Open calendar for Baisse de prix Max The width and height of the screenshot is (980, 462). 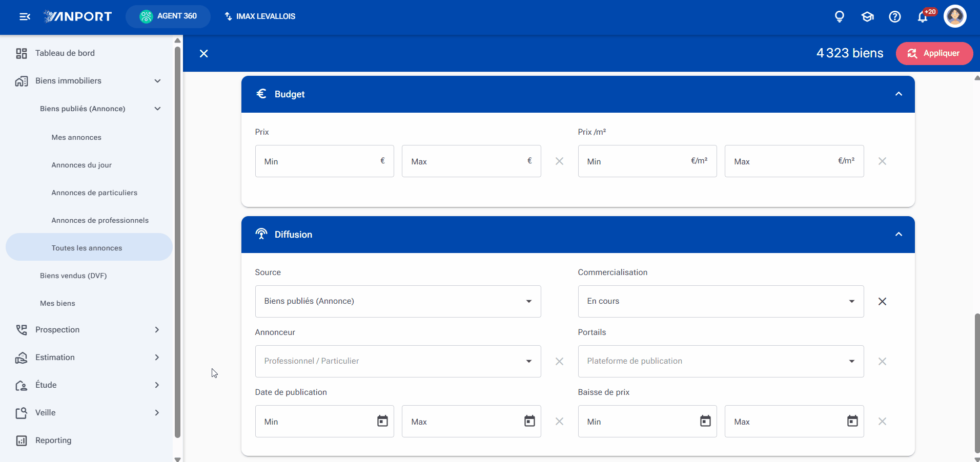tap(852, 421)
